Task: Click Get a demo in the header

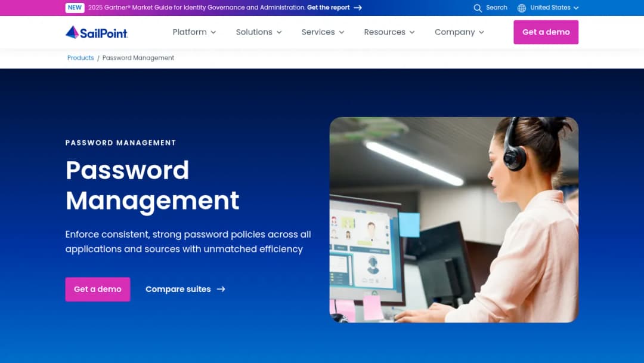Action: [546, 32]
